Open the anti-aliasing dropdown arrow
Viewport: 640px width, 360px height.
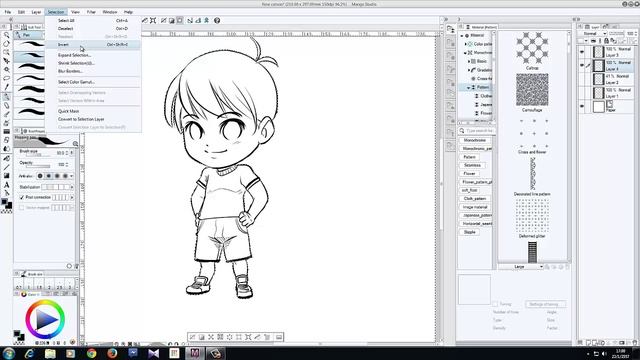click(x=71, y=176)
